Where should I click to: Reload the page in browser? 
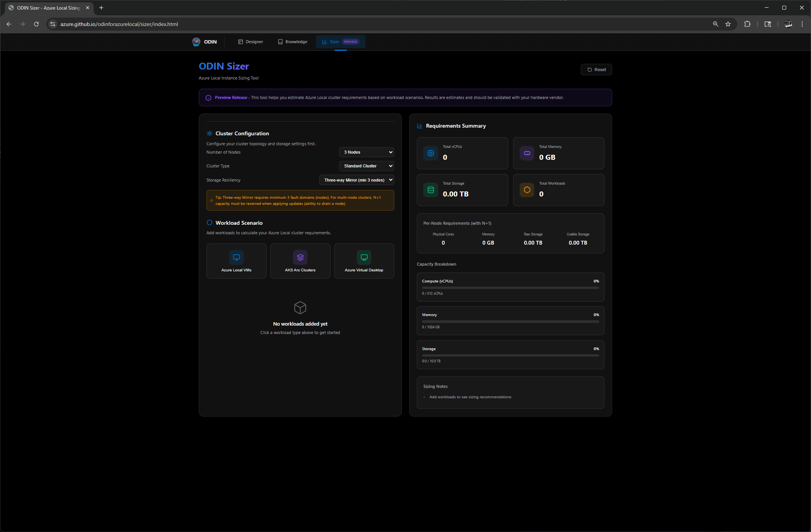click(36, 24)
